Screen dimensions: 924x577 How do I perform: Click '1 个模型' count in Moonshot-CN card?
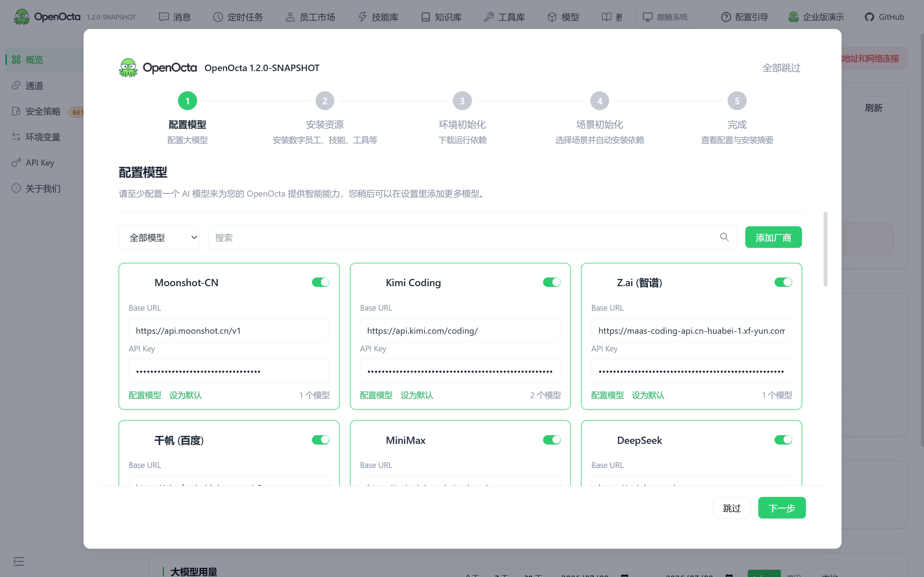pyautogui.click(x=314, y=395)
